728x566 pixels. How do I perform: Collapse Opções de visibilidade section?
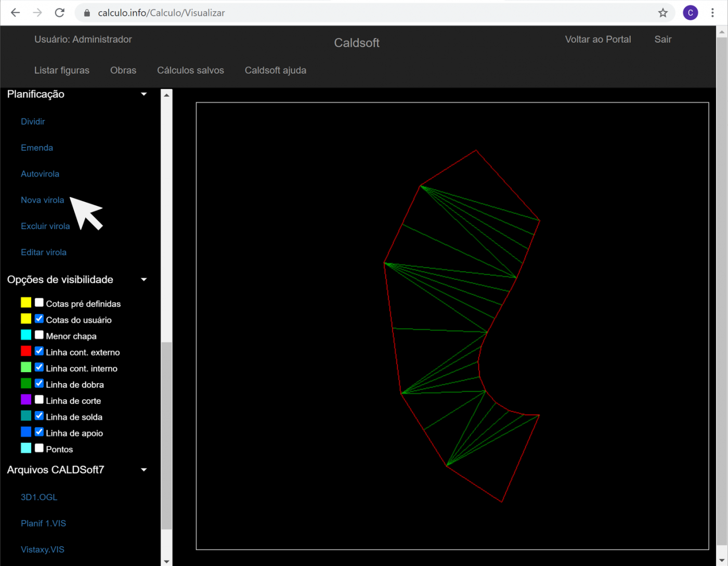pyautogui.click(x=144, y=280)
